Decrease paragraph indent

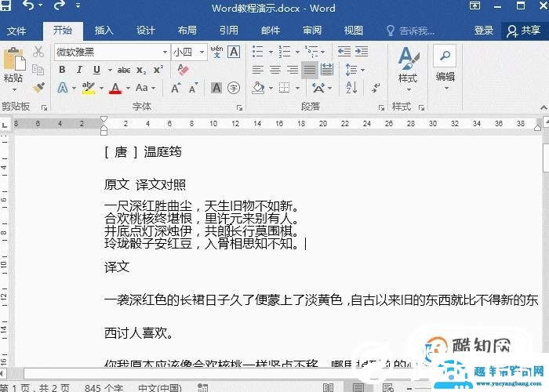(x=344, y=52)
